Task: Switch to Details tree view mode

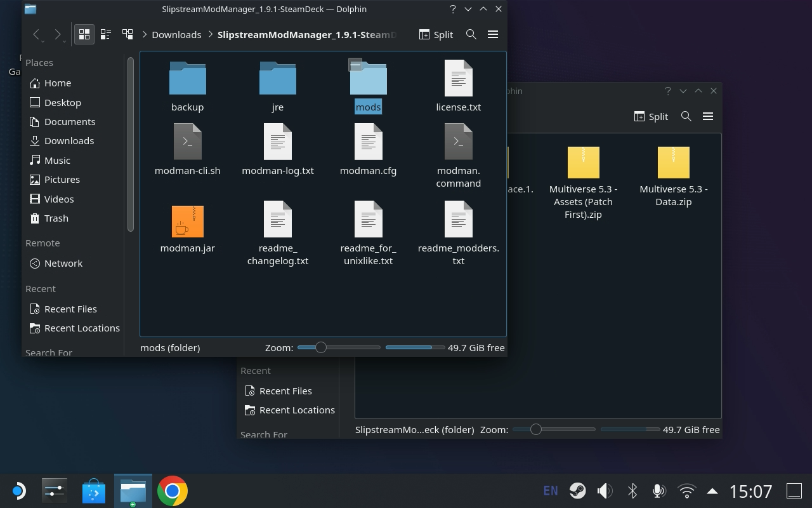Action: pos(128,34)
